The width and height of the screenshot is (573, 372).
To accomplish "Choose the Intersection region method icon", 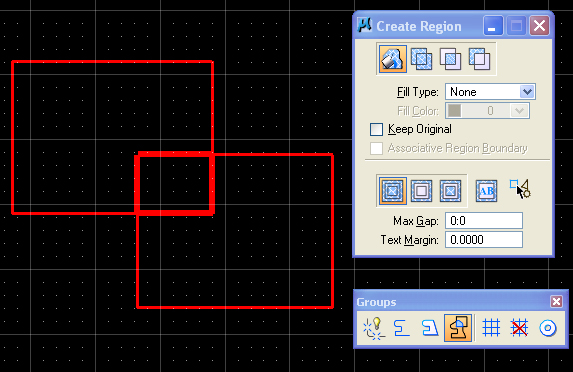I will [450, 59].
